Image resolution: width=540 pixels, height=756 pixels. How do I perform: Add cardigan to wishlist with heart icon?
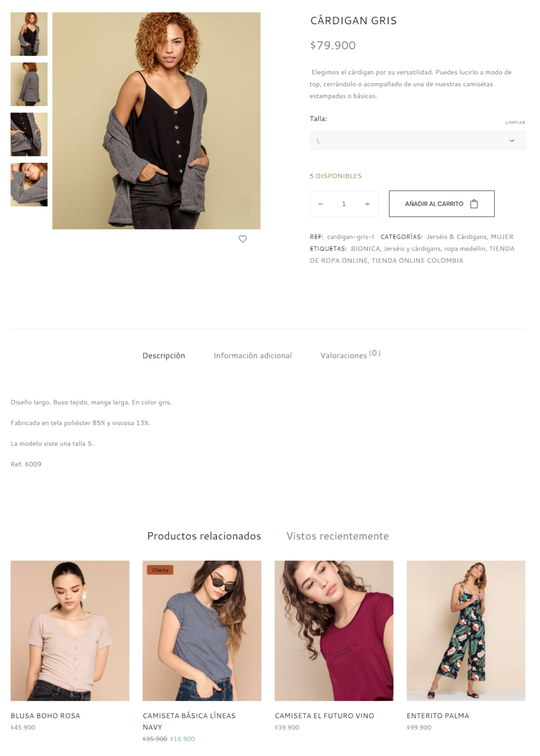click(x=243, y=239)
